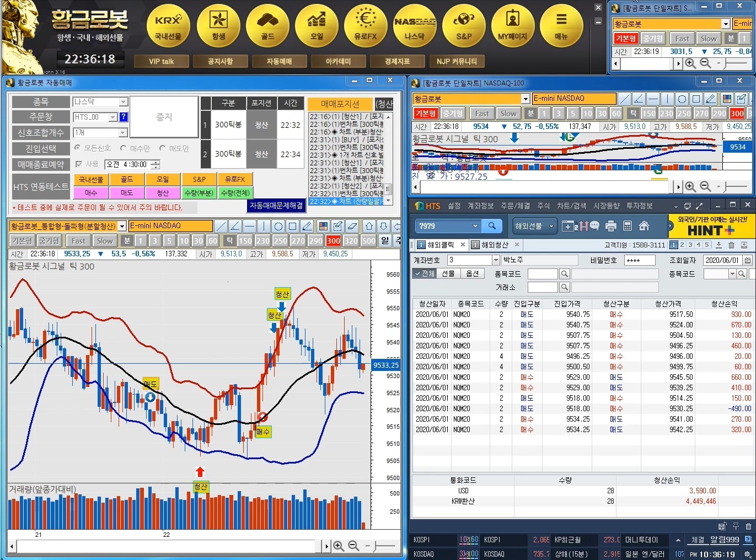Click the up arrow icon in main chart toolbar
756x560 pixels.
(x=369, y=226)
